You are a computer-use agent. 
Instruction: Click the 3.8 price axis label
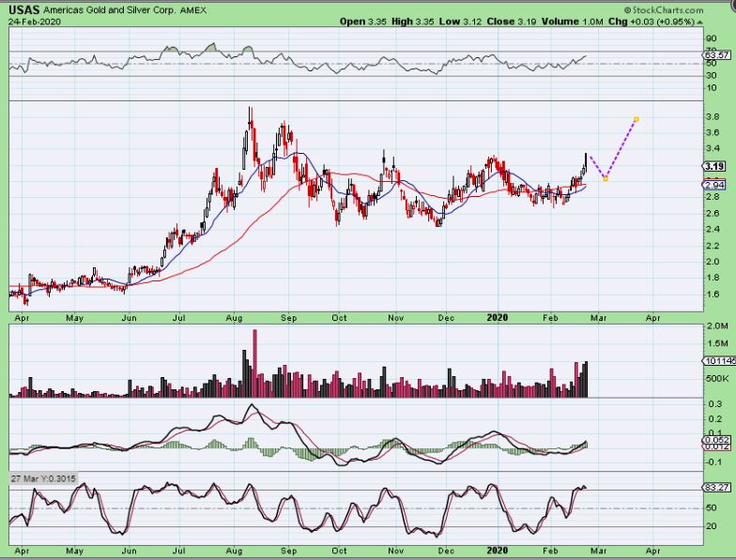tap(713, 116)
